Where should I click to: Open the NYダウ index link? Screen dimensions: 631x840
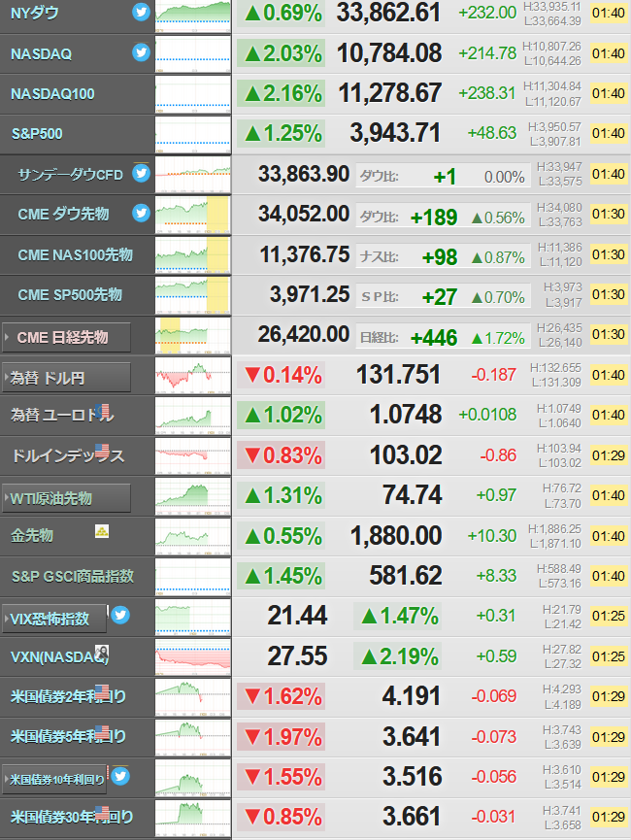[34, 13]
